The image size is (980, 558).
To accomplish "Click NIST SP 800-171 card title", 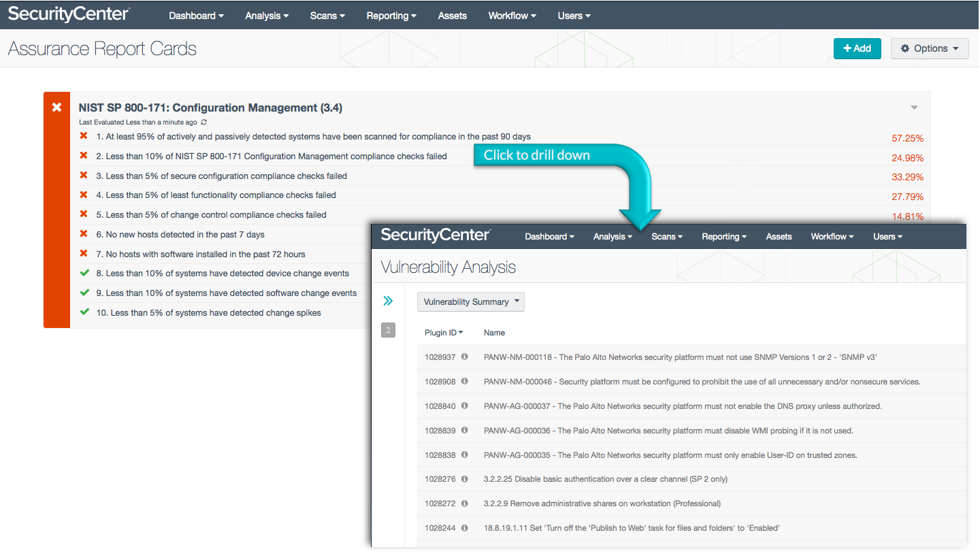I will (x=210, y=108).
